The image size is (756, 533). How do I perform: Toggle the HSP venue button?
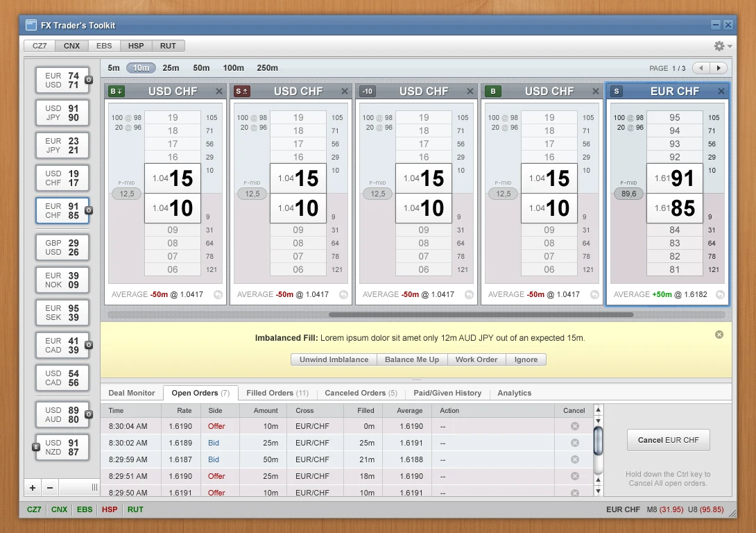coord(136,46)
